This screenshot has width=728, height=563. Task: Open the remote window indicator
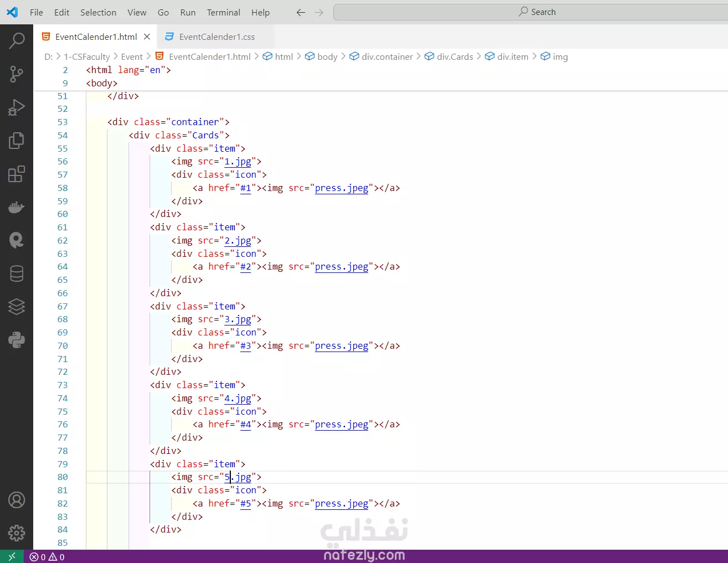[12, 556]
